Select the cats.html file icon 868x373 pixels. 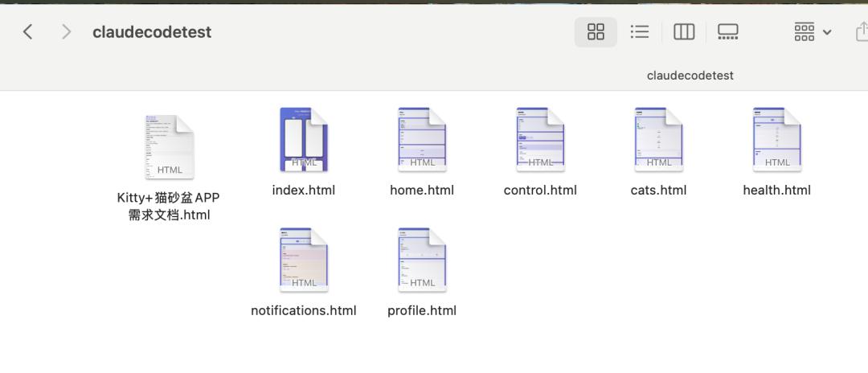pos(659,139)
